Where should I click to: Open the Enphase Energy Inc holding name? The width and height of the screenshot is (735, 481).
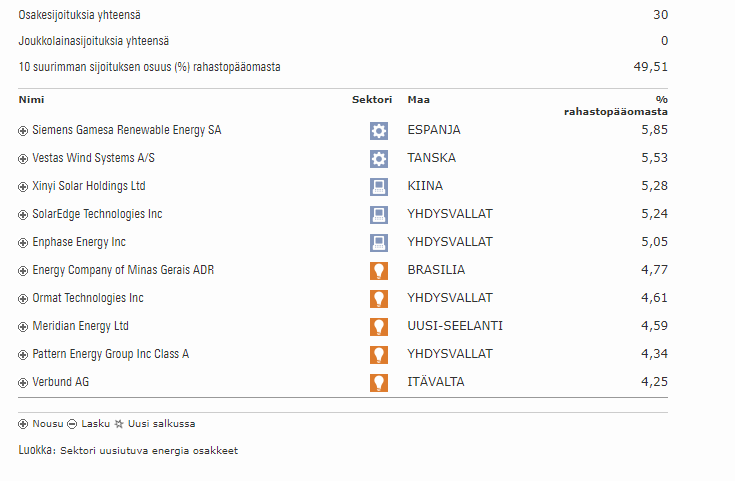tap(79, 242)
